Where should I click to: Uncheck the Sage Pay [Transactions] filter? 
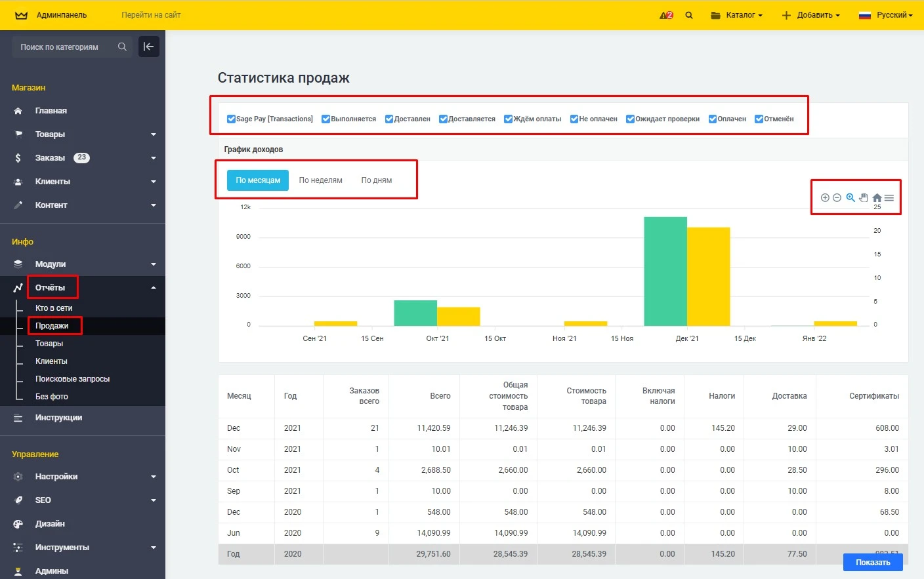pos(231,118)
